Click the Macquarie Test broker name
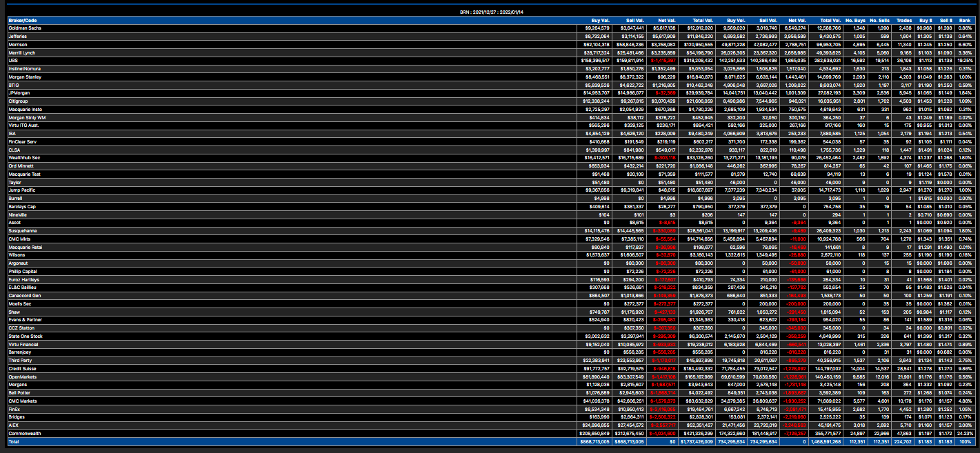This screenshot has height=453, width=980. pyautogui.click(x=24, y=174)
